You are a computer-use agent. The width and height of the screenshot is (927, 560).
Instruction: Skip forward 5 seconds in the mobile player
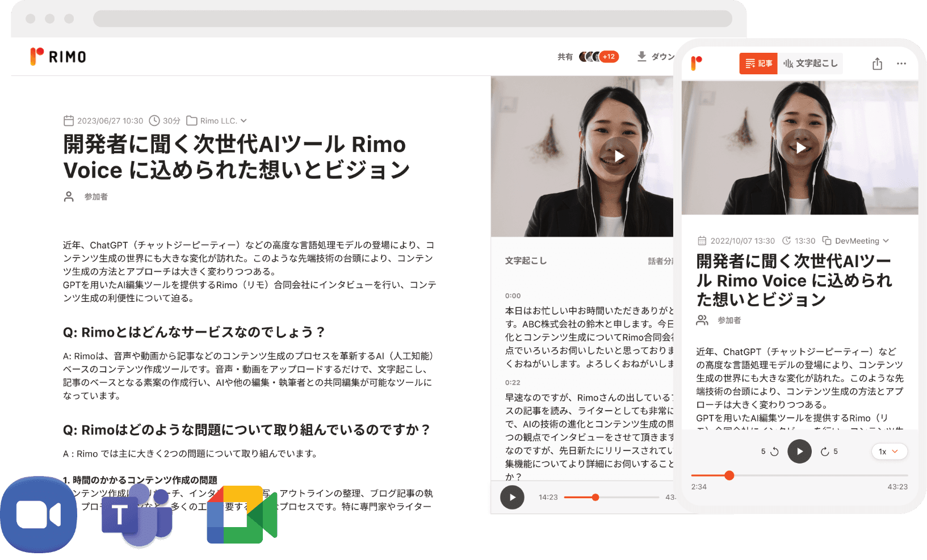[x=829, y=452]
